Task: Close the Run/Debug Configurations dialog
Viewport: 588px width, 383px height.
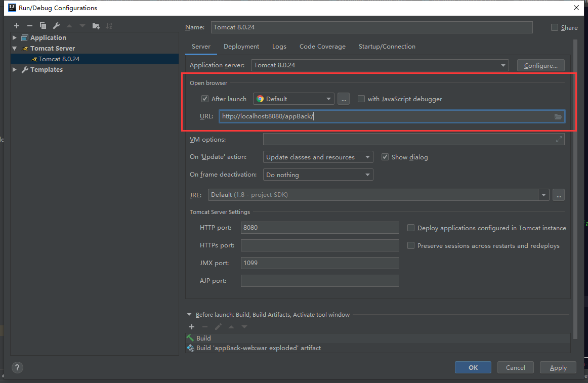Action: (x=576, y=8)
